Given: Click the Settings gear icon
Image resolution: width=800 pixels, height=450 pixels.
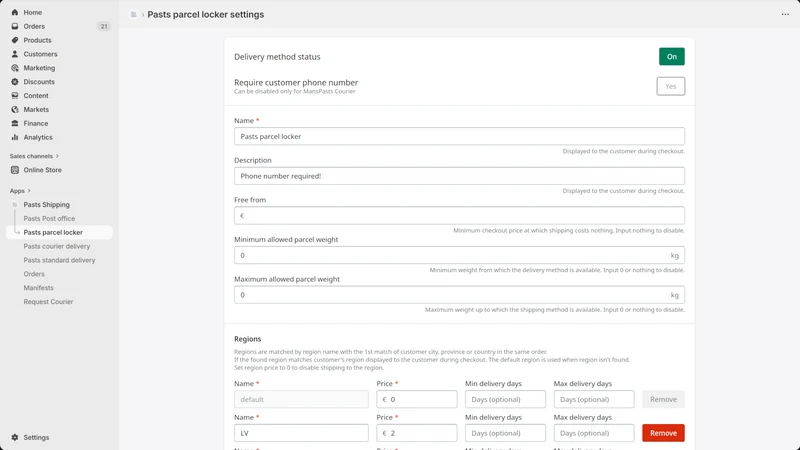Looking at the screenshot, I should pos(15,437).
